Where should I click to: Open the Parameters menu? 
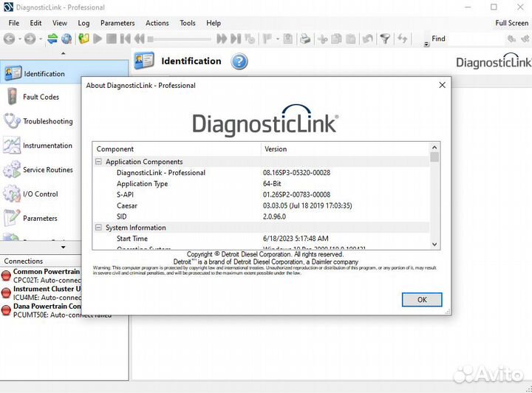coord(117,23)
